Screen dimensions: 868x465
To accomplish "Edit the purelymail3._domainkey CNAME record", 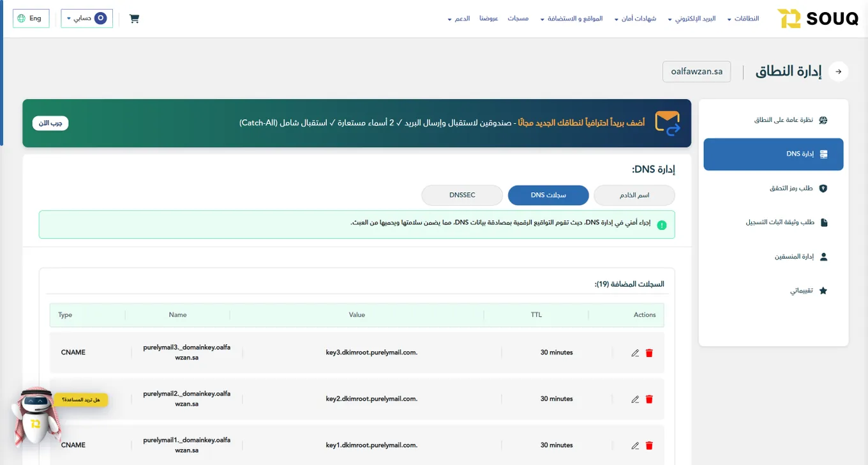I will click(x=635, y=353).
